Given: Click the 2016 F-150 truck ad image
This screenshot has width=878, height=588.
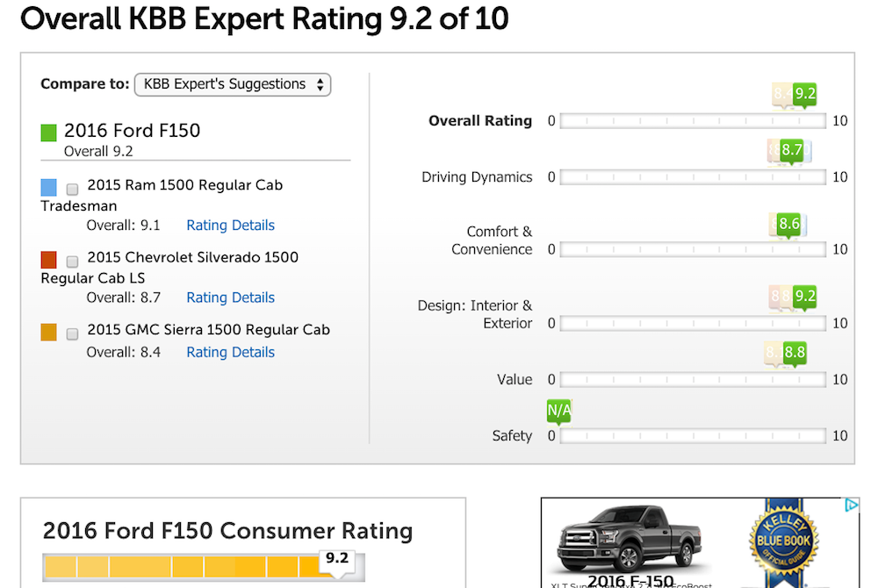Looking at the screenshot, I should tap(629, 538).
